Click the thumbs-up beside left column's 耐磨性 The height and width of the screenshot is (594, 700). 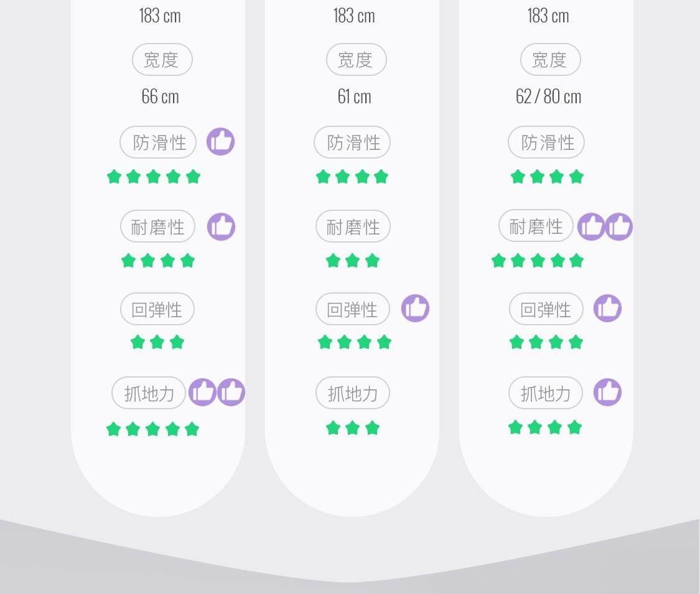click(x=221, y=226)
